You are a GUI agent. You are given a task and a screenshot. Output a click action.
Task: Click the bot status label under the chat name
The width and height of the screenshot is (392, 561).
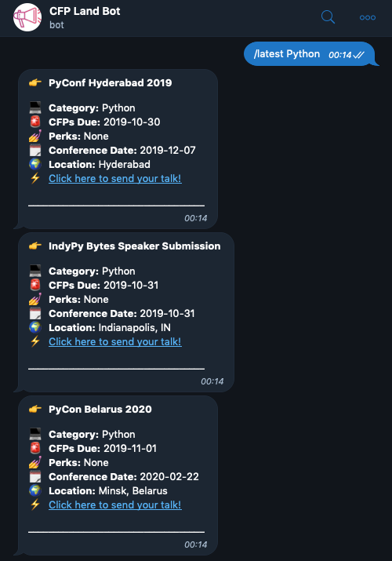(56, 25)
